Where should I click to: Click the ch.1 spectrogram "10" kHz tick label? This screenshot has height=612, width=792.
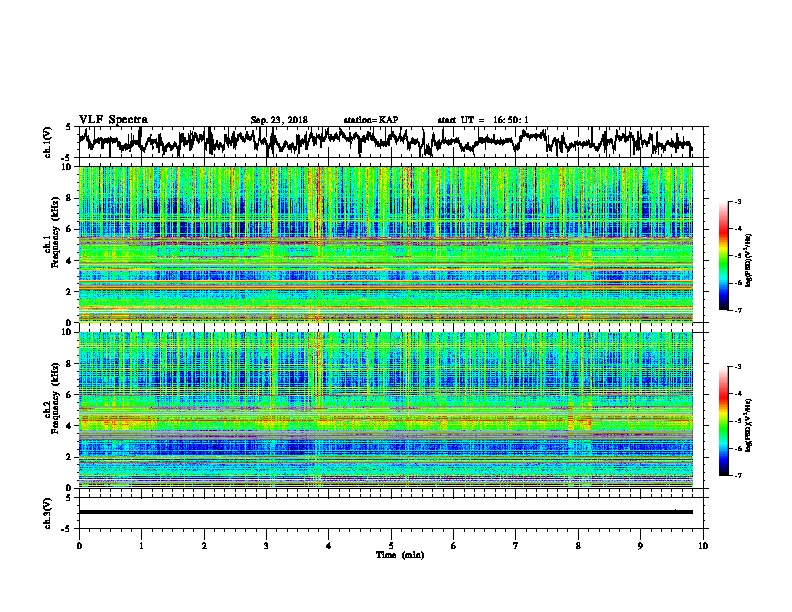pos(67,167)
